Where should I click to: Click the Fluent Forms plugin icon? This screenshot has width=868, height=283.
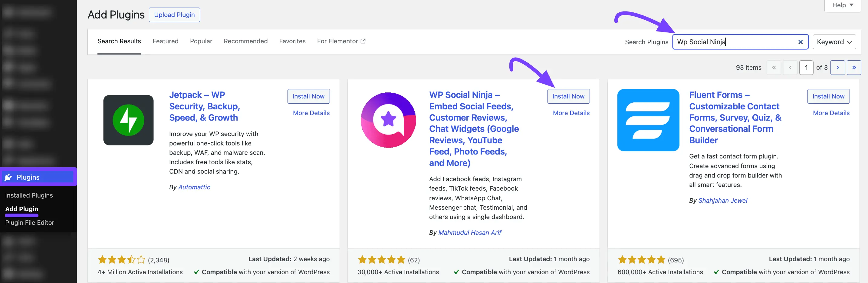[x=648, y=120]
